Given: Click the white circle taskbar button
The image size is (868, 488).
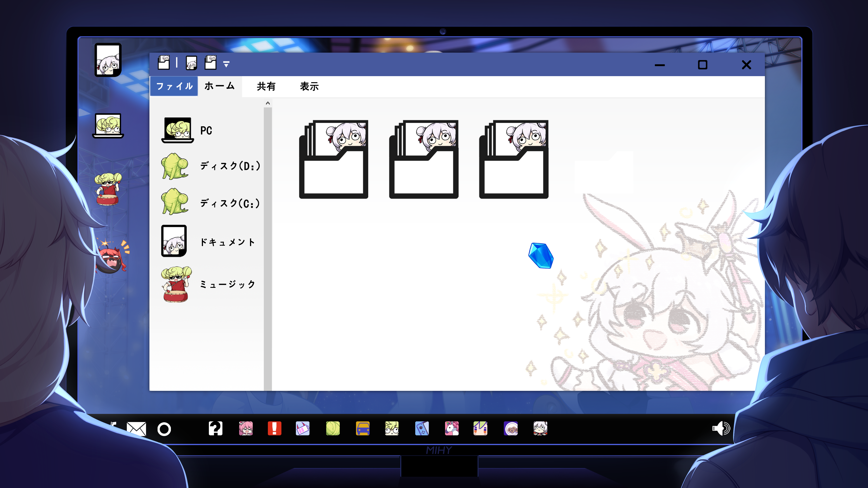Looking at the screenshot, I should [164, 429].
